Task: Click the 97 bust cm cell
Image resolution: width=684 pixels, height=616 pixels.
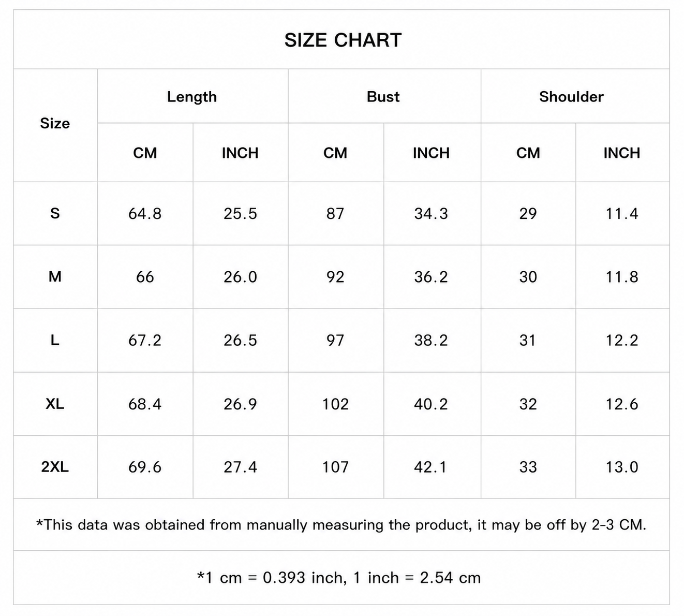Action: 335,340
